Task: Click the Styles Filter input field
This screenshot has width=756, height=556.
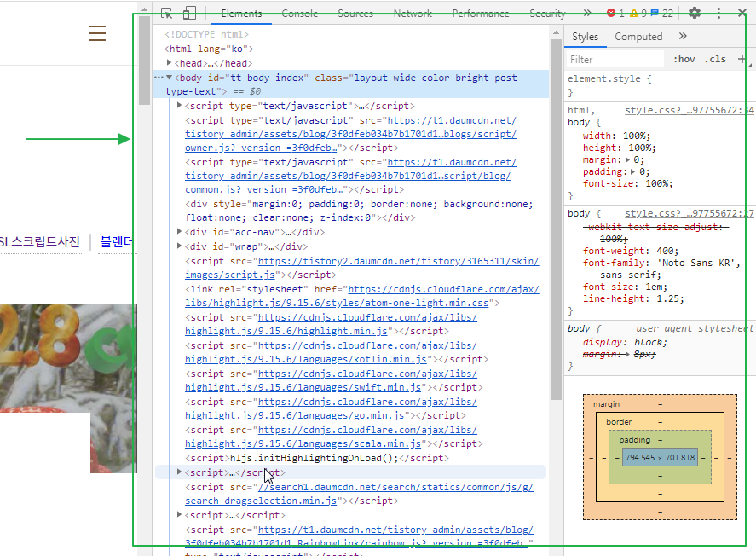Action: 615,60
